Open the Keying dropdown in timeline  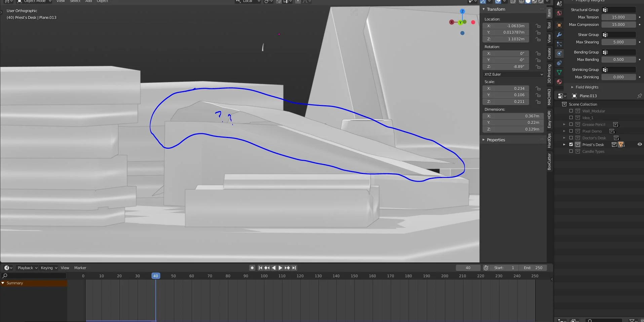[x=49, y=268]
